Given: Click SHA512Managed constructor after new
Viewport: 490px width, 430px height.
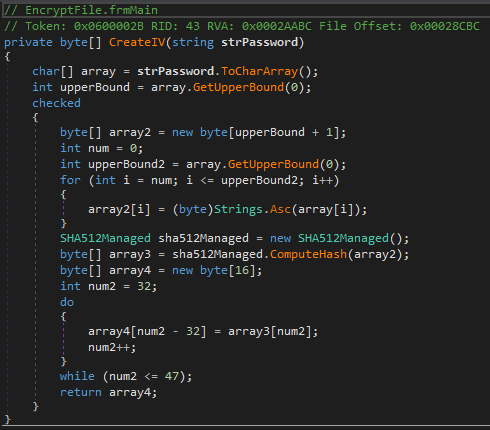Looking at the screenshot, I should coord(343,238).
